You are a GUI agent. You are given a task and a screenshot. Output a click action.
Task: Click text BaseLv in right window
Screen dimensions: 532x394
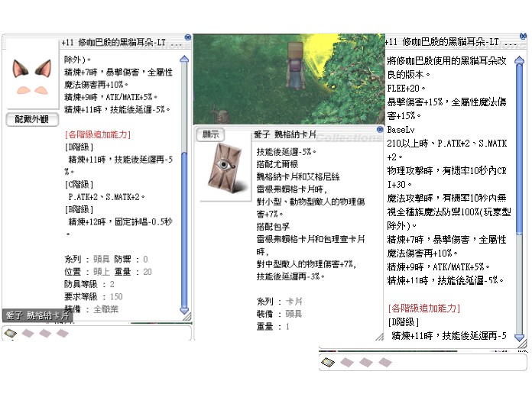(401, 130)
